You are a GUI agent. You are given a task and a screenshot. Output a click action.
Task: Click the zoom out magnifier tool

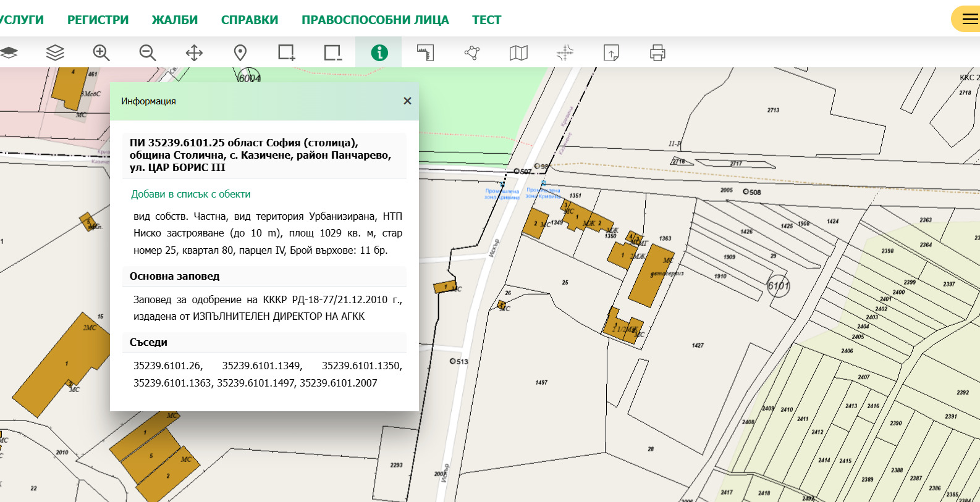tap(148, 53)
